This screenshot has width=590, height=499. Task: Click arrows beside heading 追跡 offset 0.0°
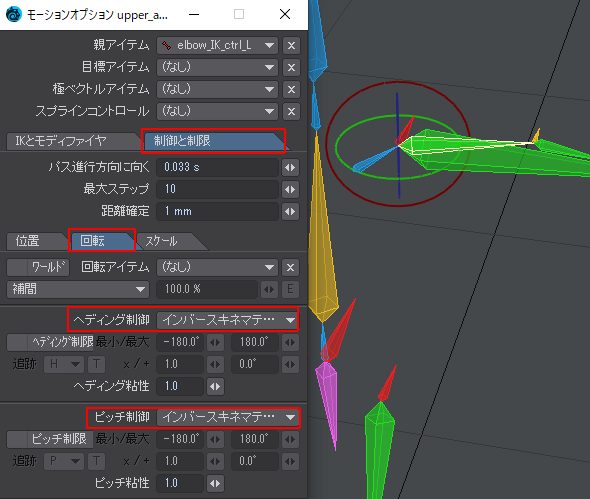coord(290,364)
